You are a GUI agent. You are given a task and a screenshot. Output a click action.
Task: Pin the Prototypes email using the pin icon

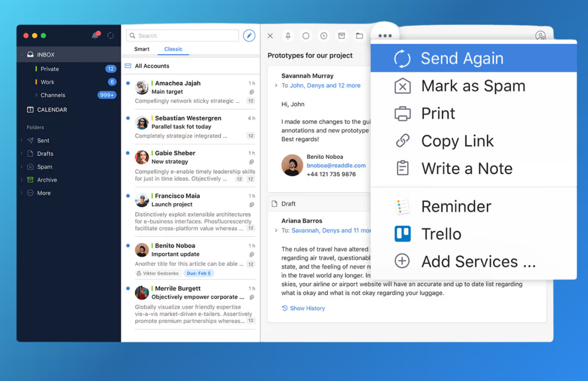(288, 35)
